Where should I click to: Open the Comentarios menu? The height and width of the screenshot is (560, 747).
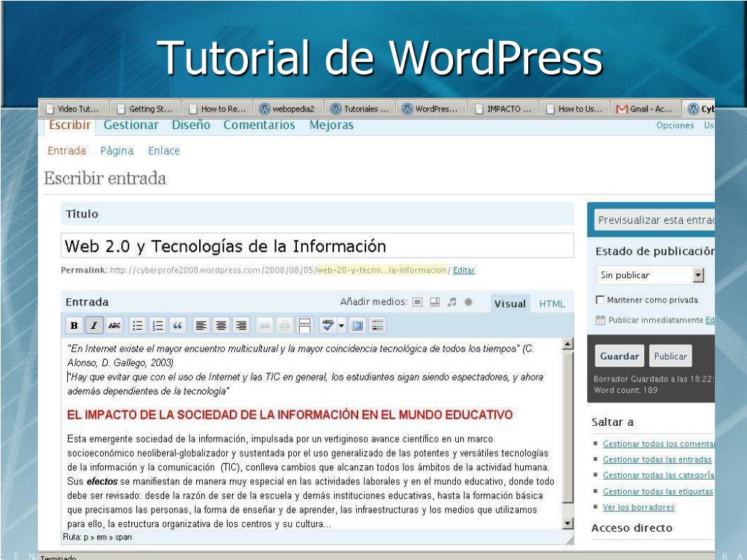point(259,125)
